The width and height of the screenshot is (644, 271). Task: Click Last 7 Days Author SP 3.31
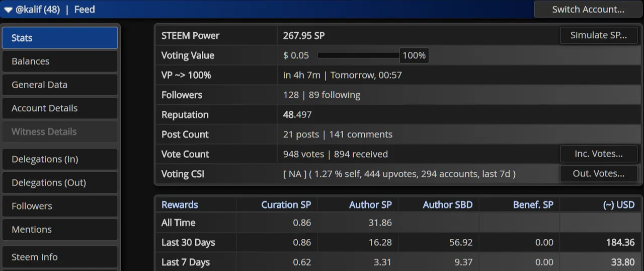point(383,262)
